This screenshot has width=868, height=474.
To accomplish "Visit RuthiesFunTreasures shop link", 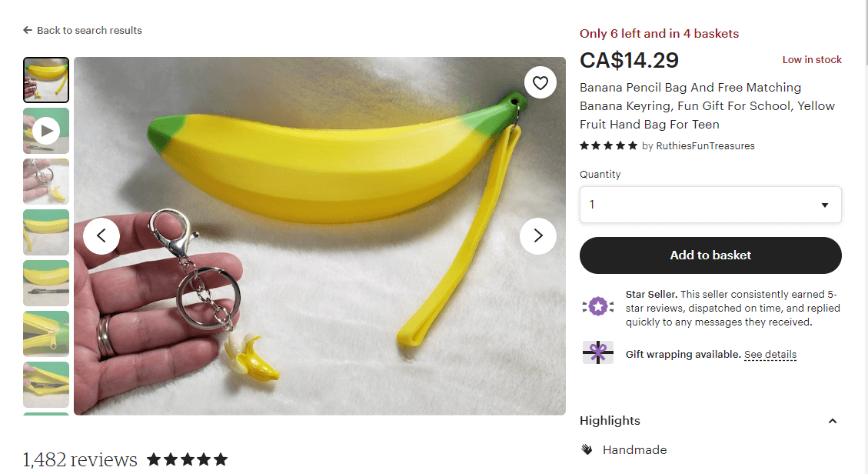I will pyautogui.click(x=705, y=145).
